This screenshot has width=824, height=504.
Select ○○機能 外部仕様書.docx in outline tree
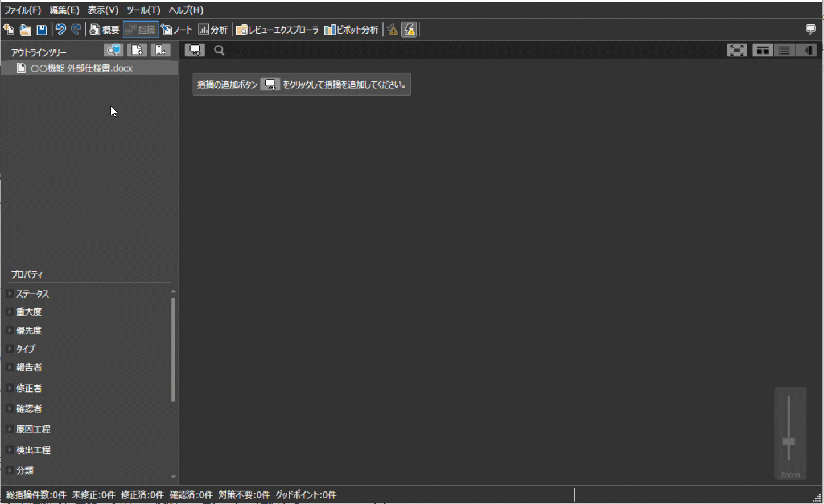point(81,68)
